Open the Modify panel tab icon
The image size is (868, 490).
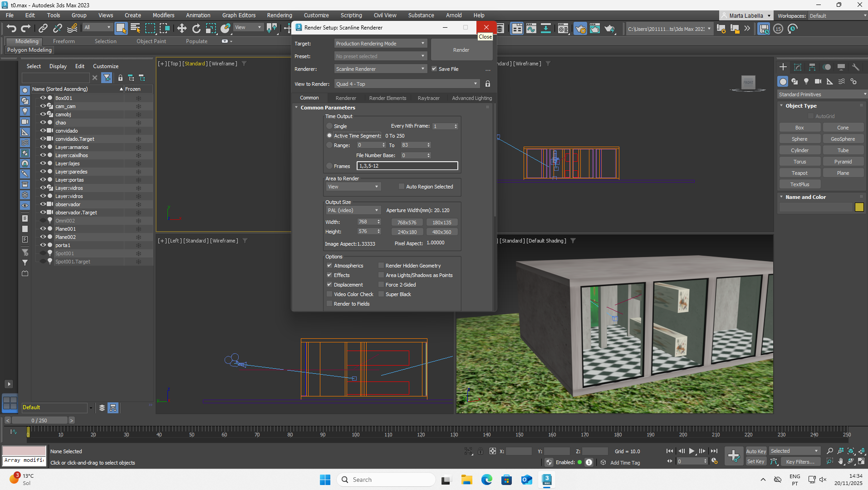point(797,67)
